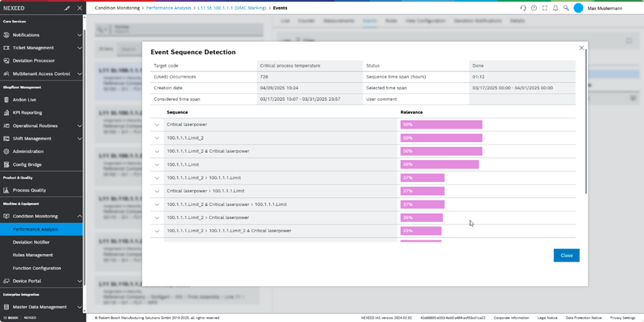Click the Performance Analysis breadcrumb link

pos(169,8)
